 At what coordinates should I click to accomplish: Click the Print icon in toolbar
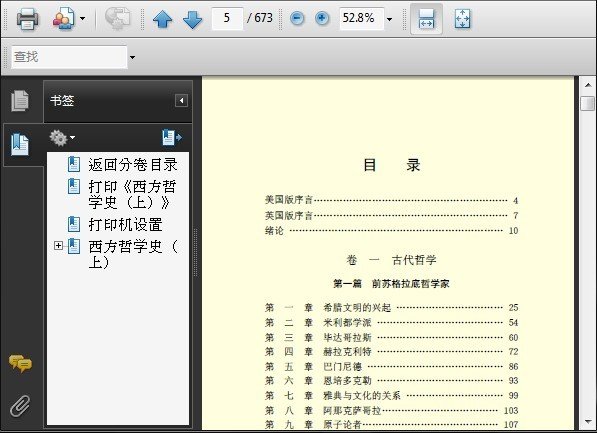pyautogui.click(x=27, y=18)
